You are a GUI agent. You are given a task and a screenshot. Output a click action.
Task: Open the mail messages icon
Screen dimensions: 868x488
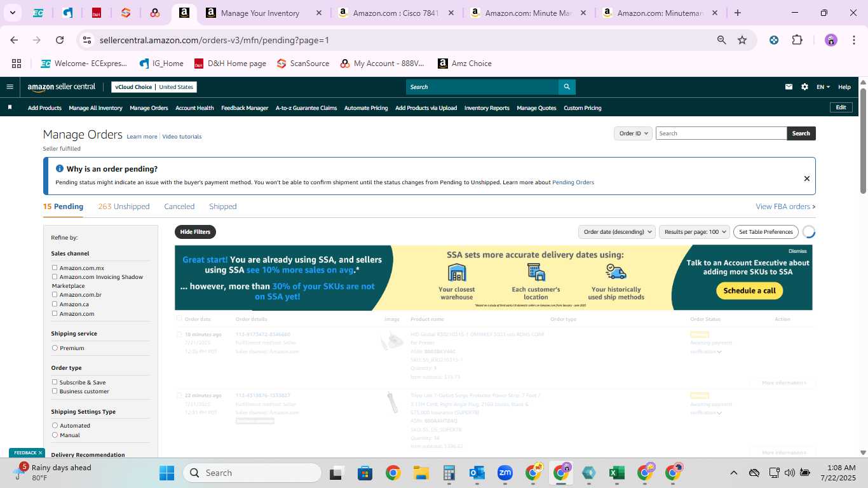tap(789, 87)
